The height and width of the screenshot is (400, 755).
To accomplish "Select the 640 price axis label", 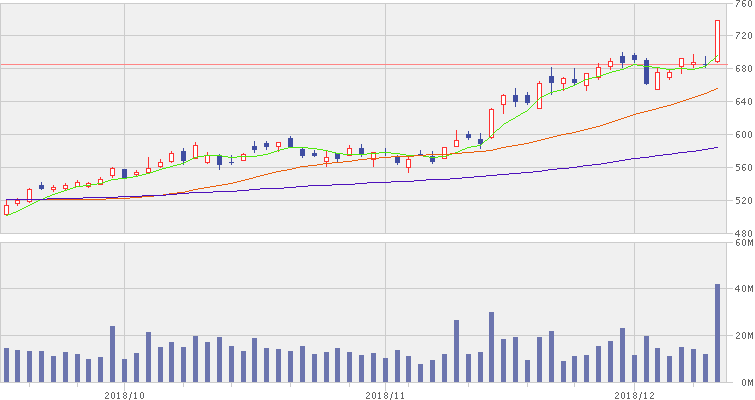I will tap(743, 102).
